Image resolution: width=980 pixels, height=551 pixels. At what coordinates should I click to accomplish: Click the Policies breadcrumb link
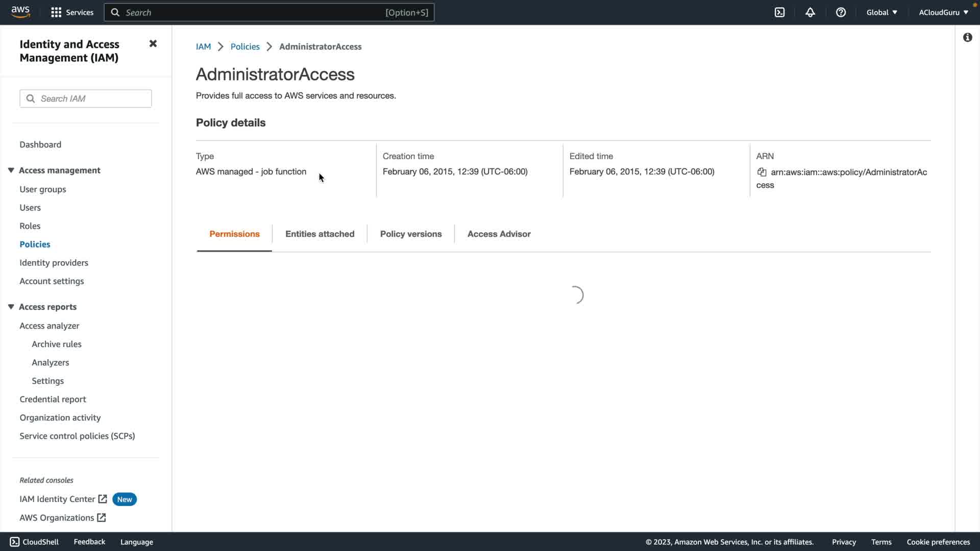click(245, 46)
